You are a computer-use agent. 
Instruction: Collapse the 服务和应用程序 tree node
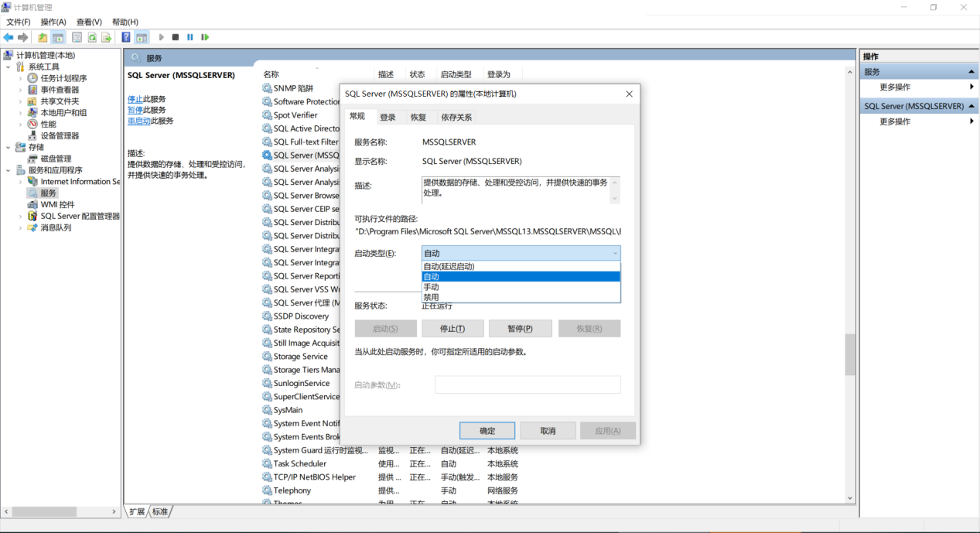tap(9, 170)
